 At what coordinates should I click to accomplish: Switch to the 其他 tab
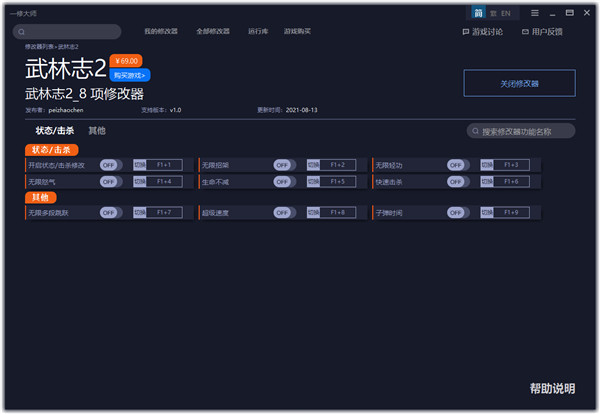[x=97, y=131]
